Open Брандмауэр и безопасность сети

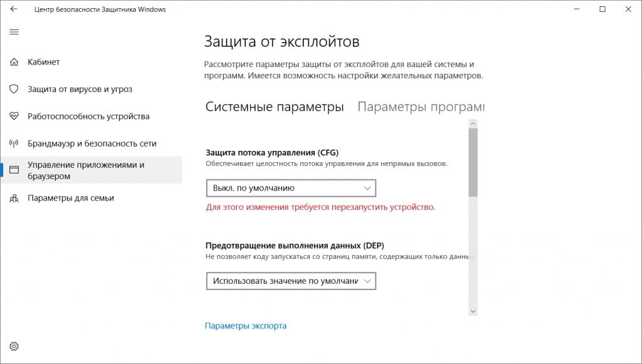[92, 143]
